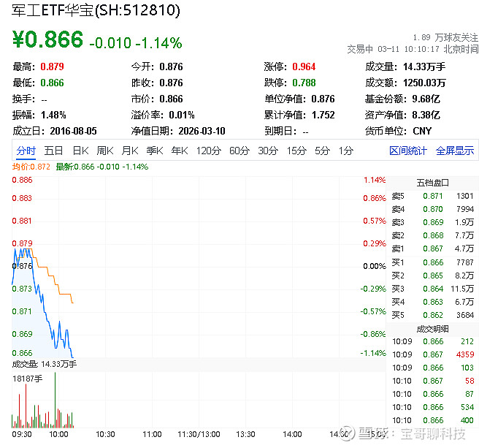This screenshot has height=448, width=479.
Task: Click the 成交明细 section header
Action: coord(432,329)
